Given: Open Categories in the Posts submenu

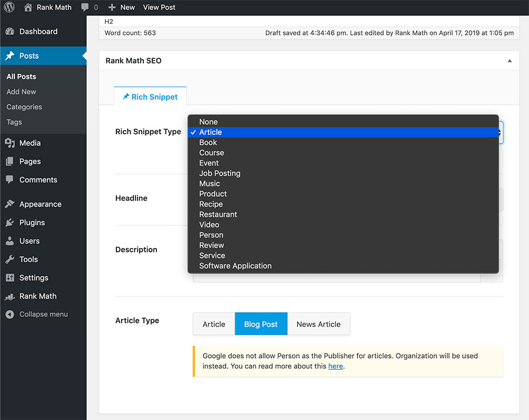Looking at the screenshot, I should (x=24, y=107).
